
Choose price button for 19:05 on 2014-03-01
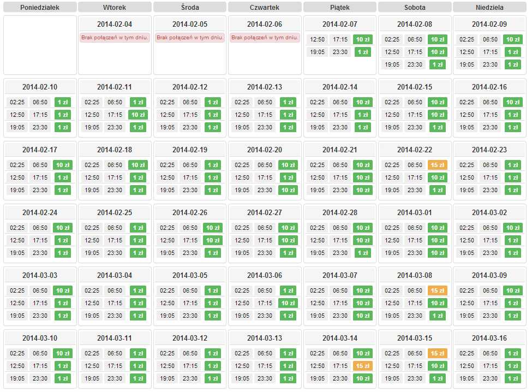pyautogui.click(x=438, y=253)
